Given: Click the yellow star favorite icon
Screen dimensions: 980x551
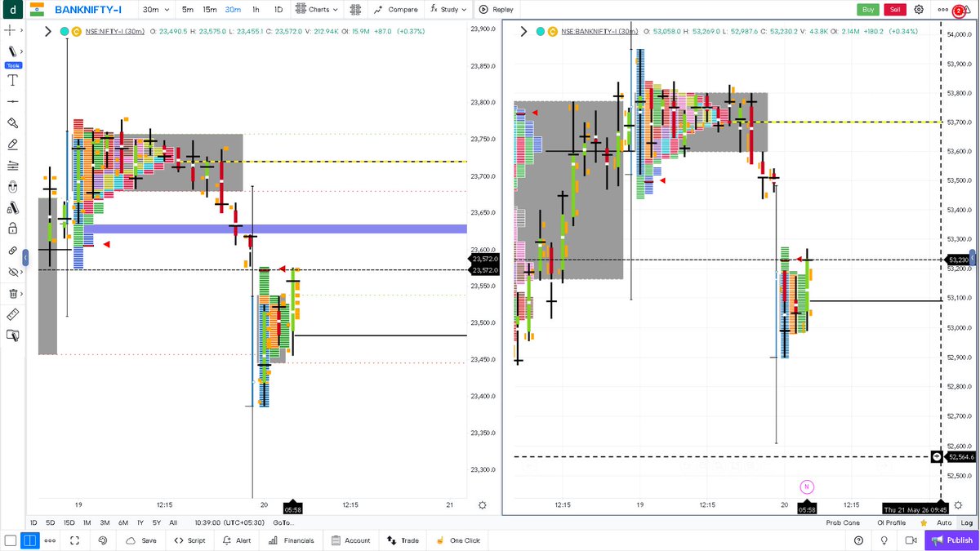Looking at the screenshot, I should [923, 522].
